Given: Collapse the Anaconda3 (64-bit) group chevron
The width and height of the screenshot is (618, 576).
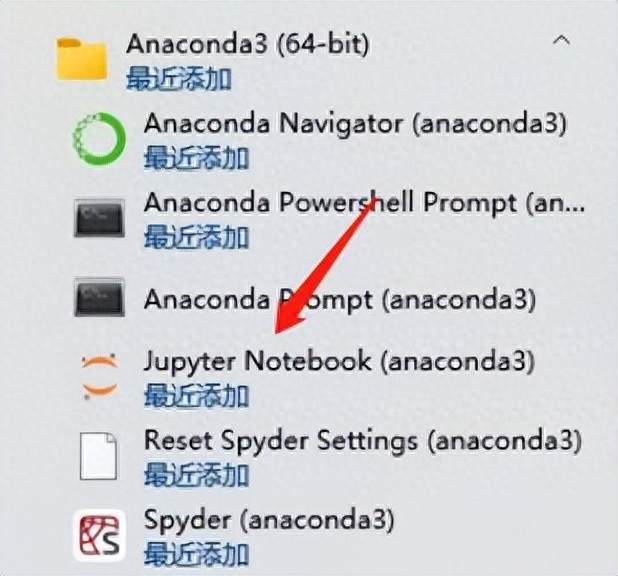Looking at the screenshot, I should point(561,40).
